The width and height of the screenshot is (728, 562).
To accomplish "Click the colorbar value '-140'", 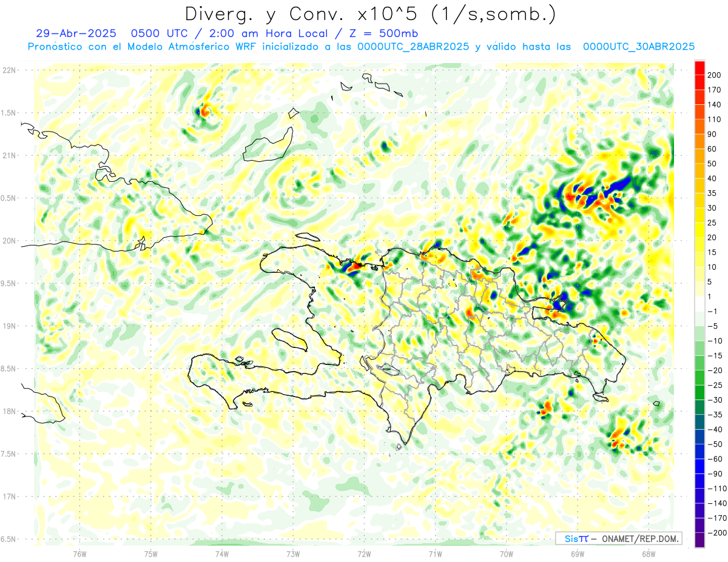I will [717, 503].
